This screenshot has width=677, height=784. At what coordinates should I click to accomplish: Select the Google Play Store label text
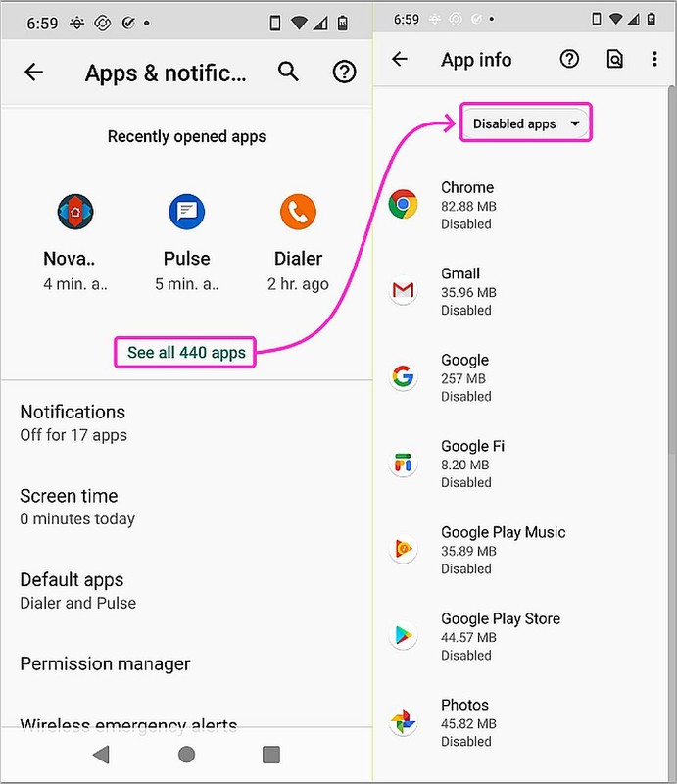point(501,619)
